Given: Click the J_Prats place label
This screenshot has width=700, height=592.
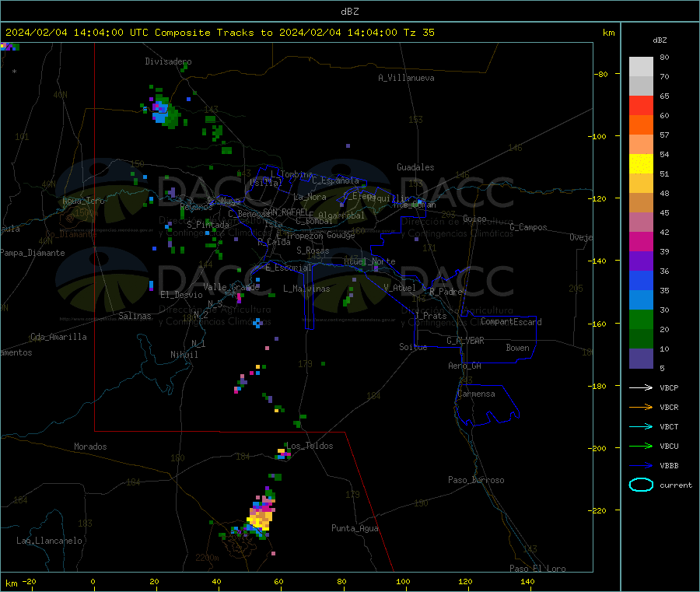Looking at the screenshot, I should (x=430, y=316).
